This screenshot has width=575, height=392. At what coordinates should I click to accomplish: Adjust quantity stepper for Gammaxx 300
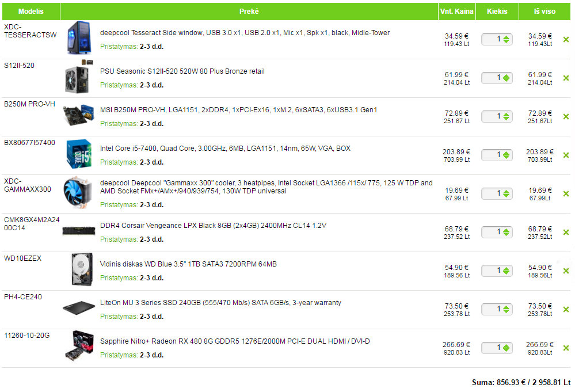(506, 193)
